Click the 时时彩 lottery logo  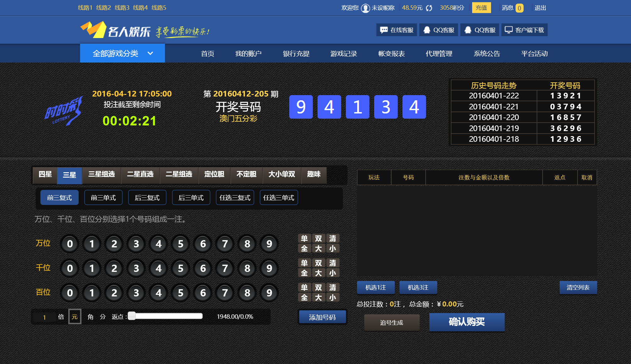click(x=64, y=110)
